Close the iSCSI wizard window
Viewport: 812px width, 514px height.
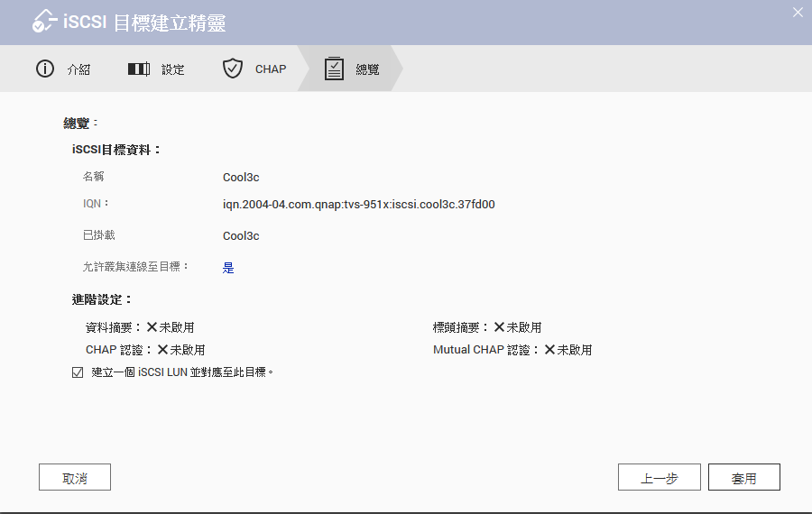pyautogui.click(x=797, y=13)
